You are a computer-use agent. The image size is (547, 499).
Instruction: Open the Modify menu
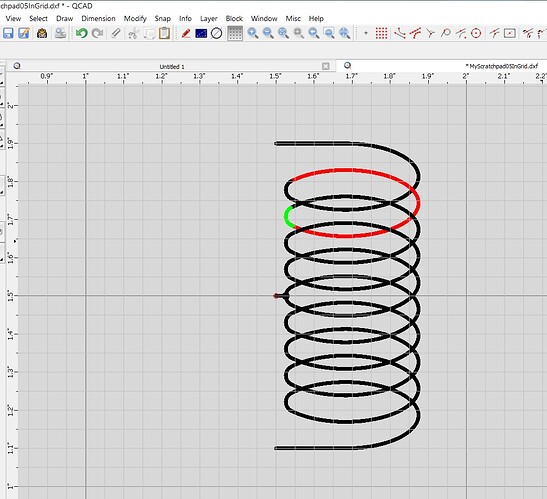click(135, 18)
